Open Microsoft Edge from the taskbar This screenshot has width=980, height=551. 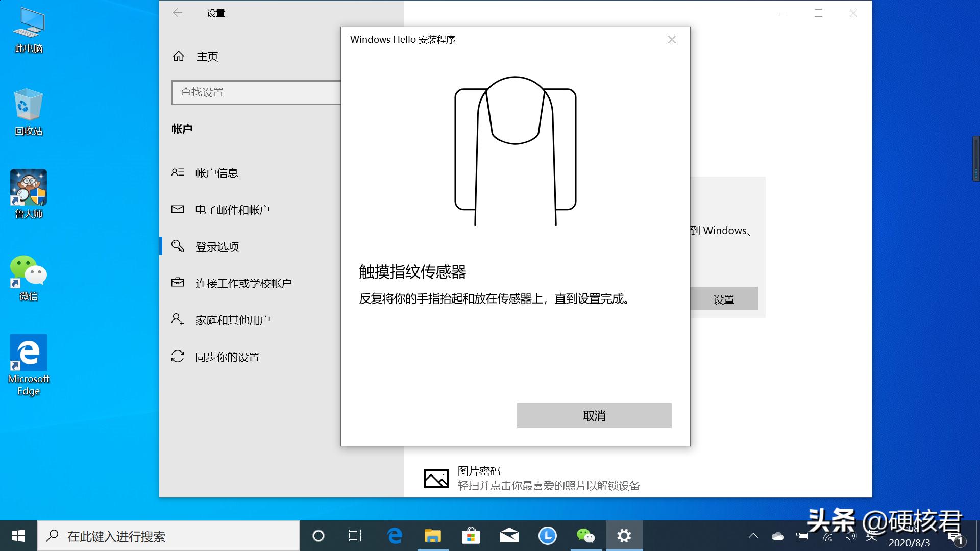coord(394,536)
